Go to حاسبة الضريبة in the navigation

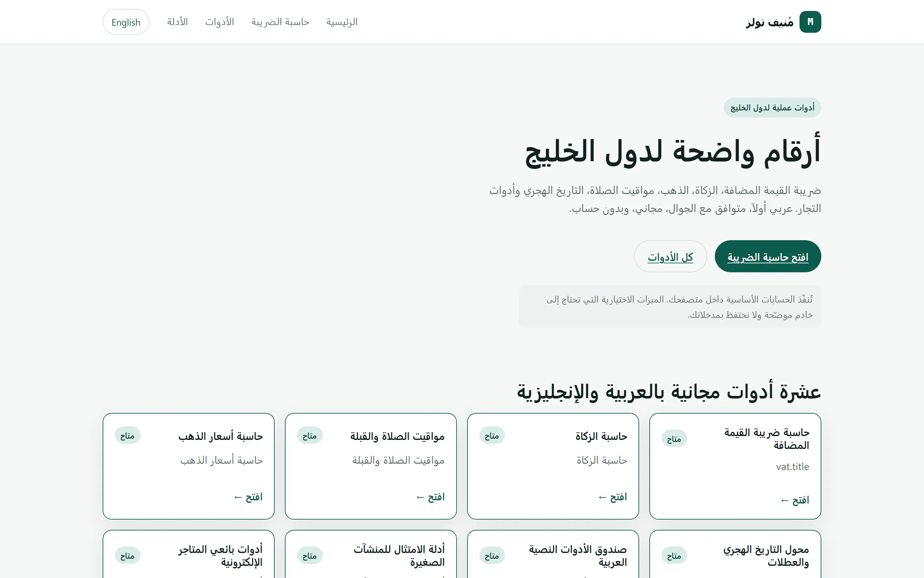[x=280, y=22]
